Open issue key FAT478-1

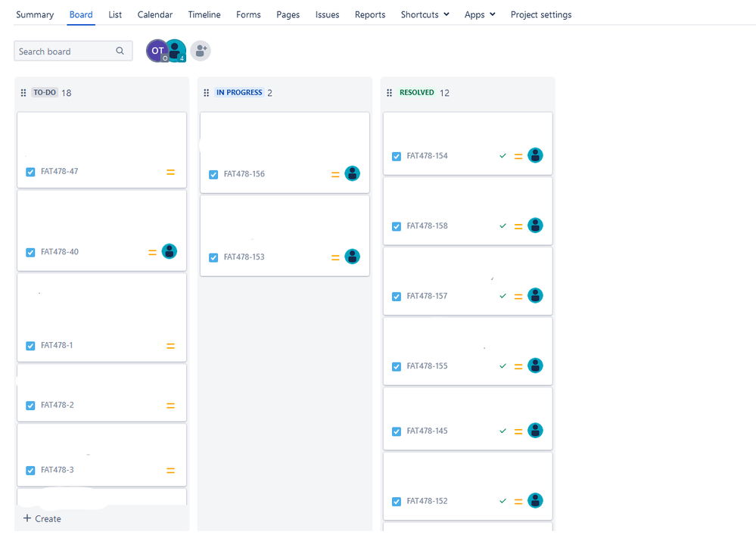coord(57,345)
